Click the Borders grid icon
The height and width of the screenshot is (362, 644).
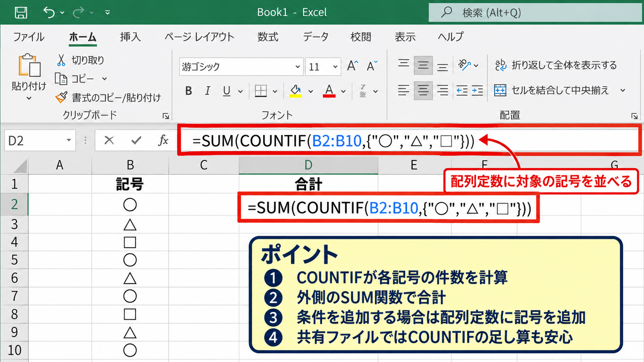[261, 91]
